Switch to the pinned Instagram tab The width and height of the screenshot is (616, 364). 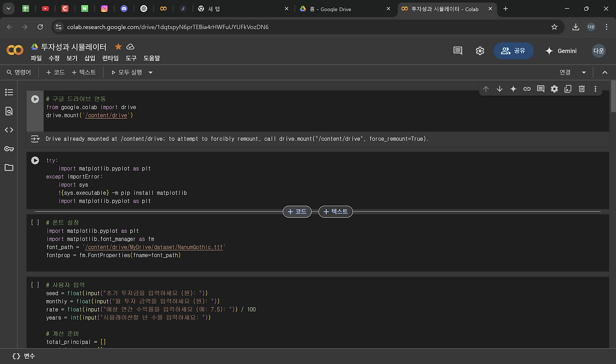(104, 9)
